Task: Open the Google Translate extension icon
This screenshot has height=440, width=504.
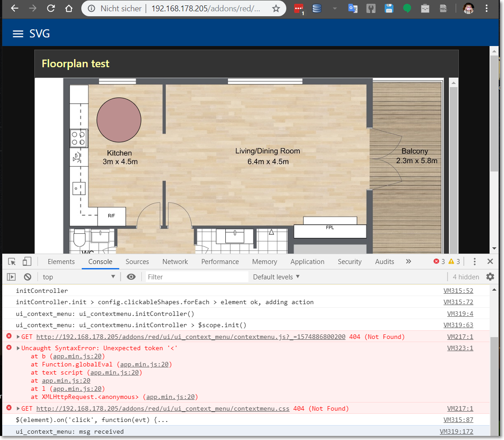Action: tap(353, 8)
